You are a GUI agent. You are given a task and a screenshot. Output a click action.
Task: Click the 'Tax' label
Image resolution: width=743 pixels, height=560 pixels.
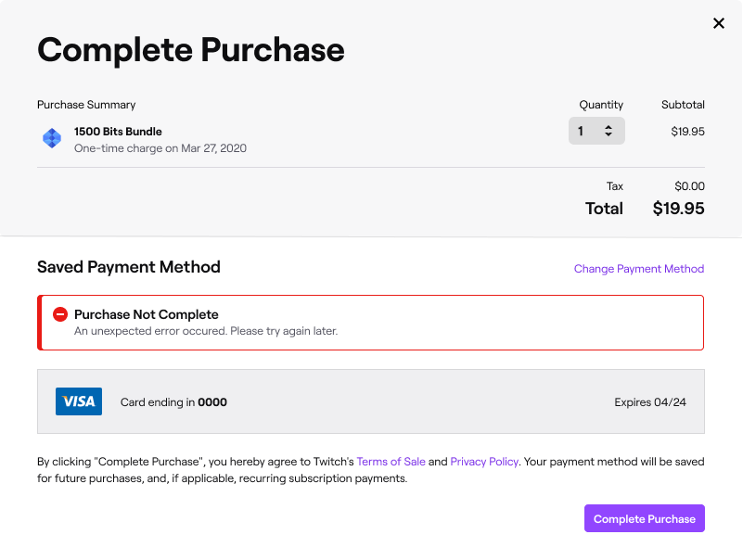pos(615,186)
